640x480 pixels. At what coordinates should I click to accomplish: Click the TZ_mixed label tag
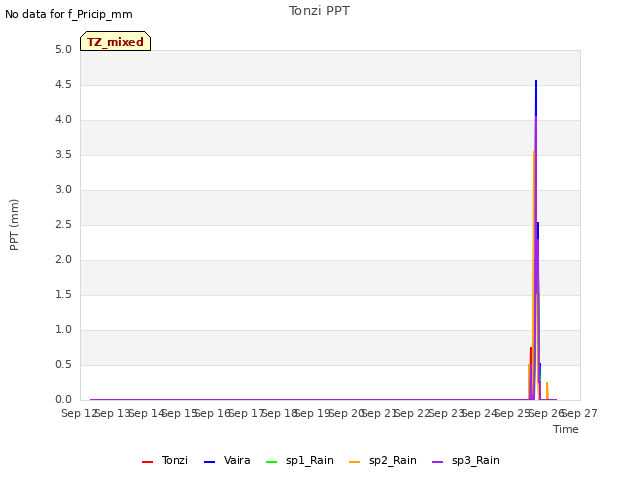tap(116, 41)
